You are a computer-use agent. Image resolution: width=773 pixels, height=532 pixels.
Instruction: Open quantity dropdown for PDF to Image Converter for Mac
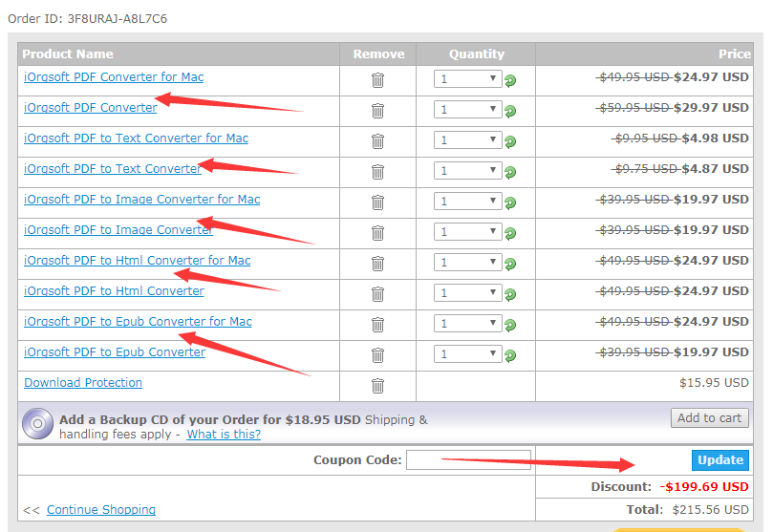pyautogui.click(x=468, y=201)
